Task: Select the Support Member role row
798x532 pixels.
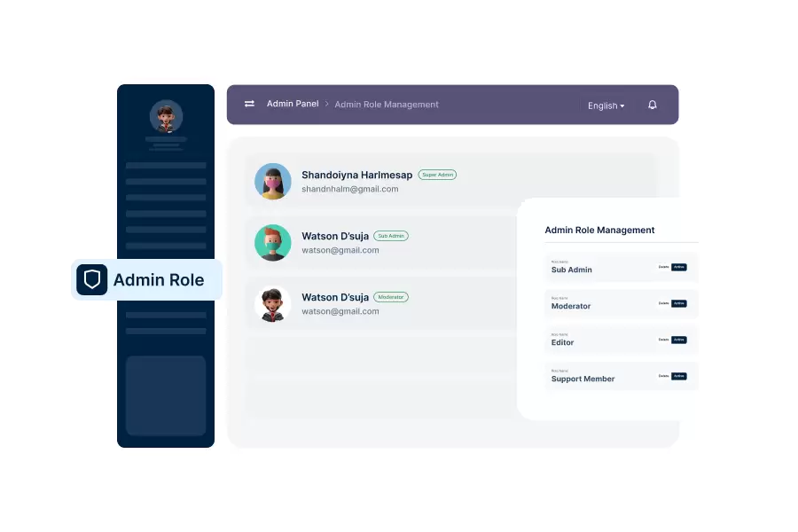Action: point(583,379)
